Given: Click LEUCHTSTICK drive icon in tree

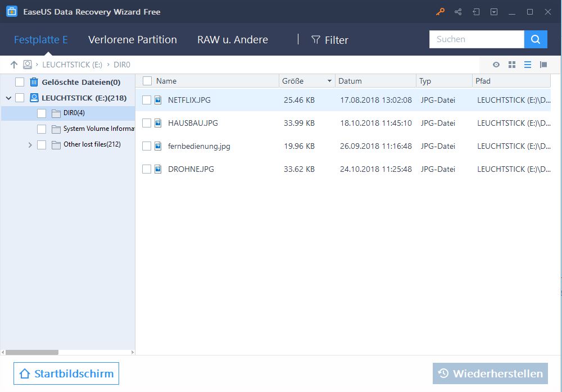Looking at the screenshot, I should point(34,98).
